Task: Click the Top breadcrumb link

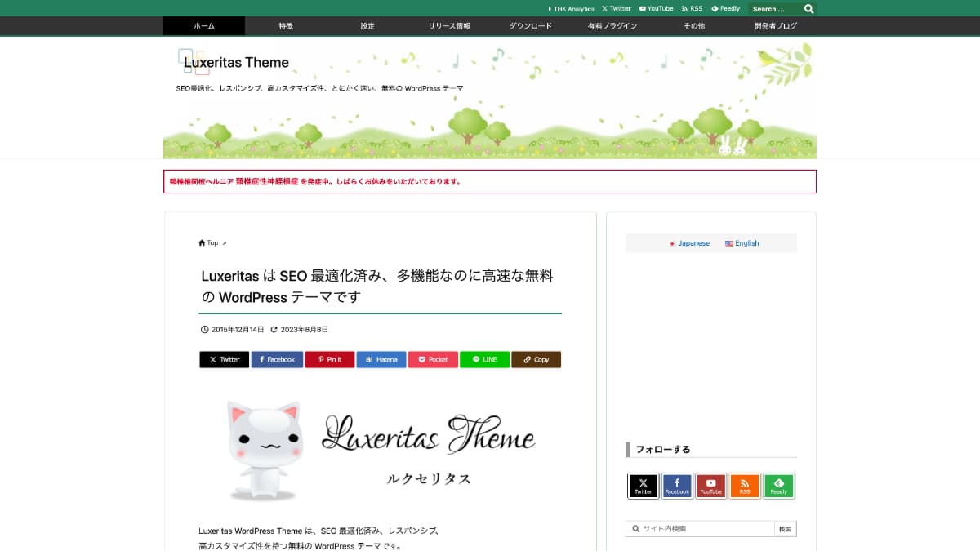Action: click(212, 242)
